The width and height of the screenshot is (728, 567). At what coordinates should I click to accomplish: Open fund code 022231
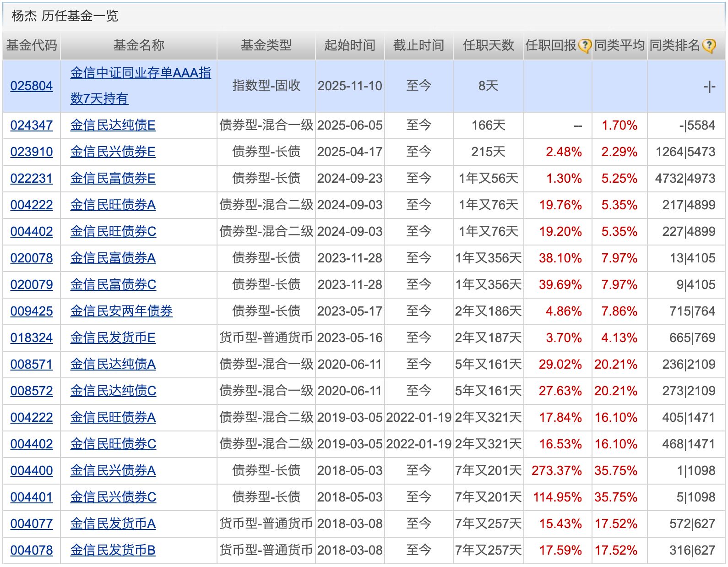pyautogui.click(x=32, y=179)
